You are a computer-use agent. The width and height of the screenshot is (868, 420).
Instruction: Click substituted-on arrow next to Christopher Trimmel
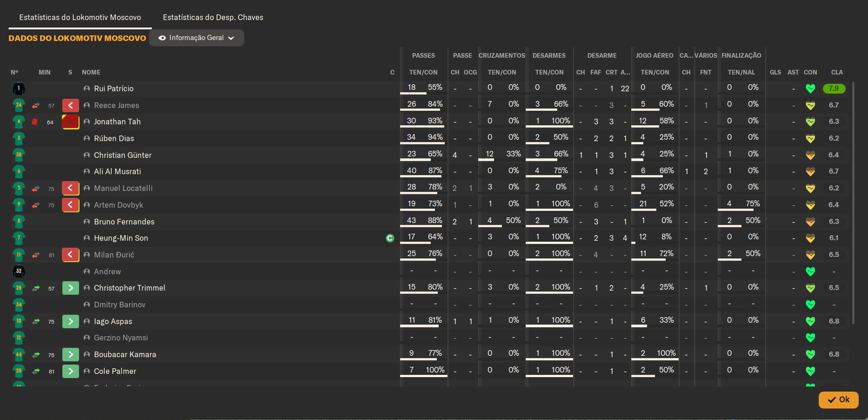click(36, 288)
